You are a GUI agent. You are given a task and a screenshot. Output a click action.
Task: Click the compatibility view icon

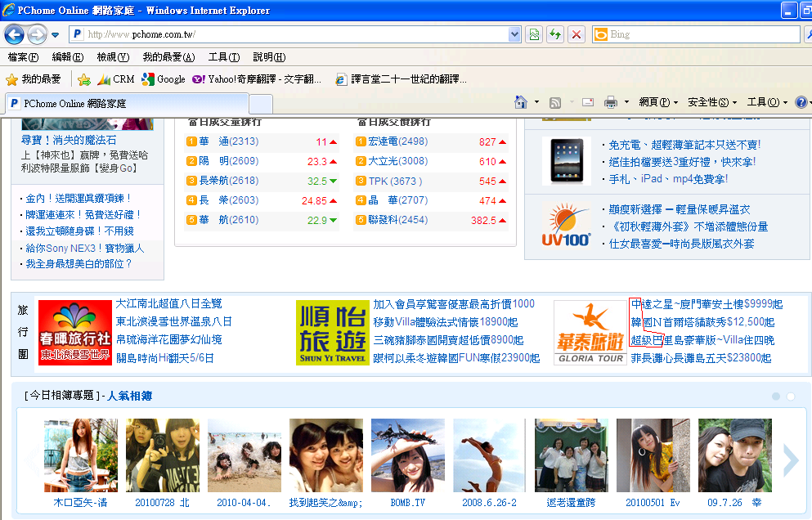coord(534,34)
